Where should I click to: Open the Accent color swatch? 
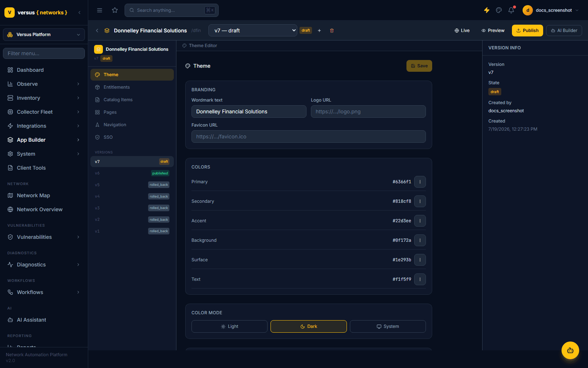click(x=420, y=221)
